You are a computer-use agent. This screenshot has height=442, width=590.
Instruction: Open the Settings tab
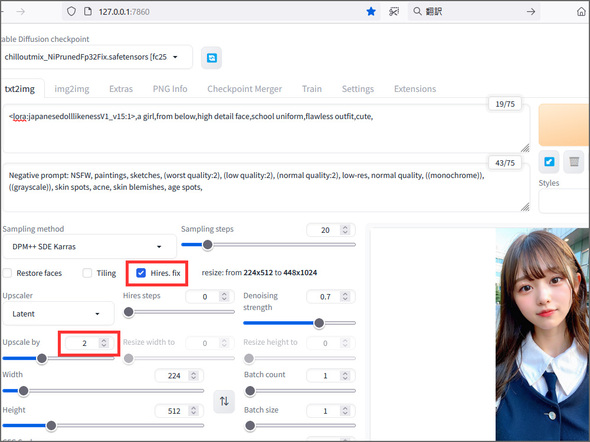tap(358, 89)
